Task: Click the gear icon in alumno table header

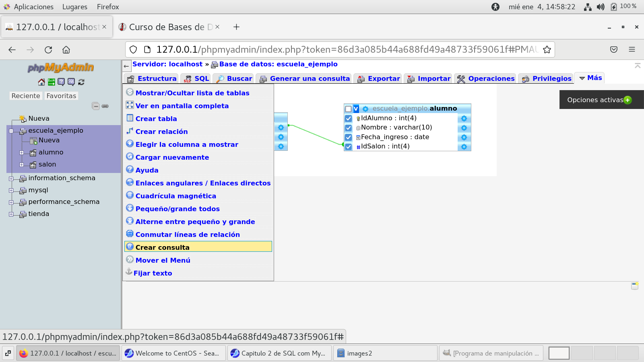Action: [x=365, y=109]
